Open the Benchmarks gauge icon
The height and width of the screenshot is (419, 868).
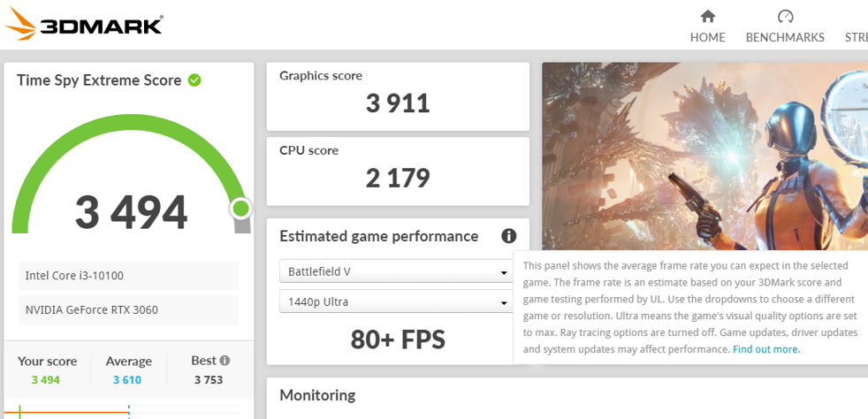(x=785, y=16)
